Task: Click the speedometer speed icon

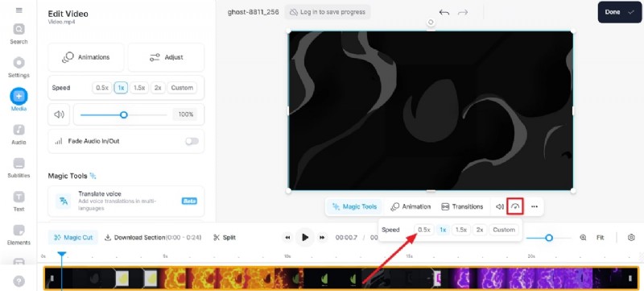Action: [x=515, y=206]
